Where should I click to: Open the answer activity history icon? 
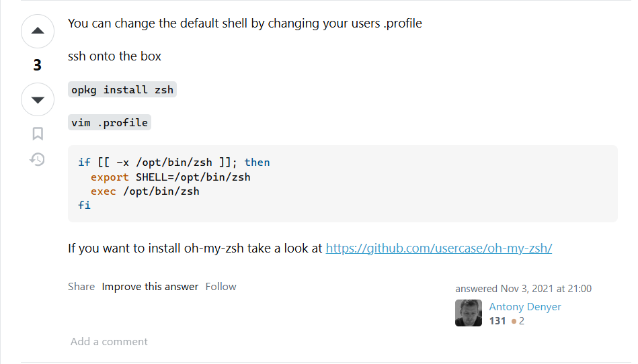[x=38, y=159]
